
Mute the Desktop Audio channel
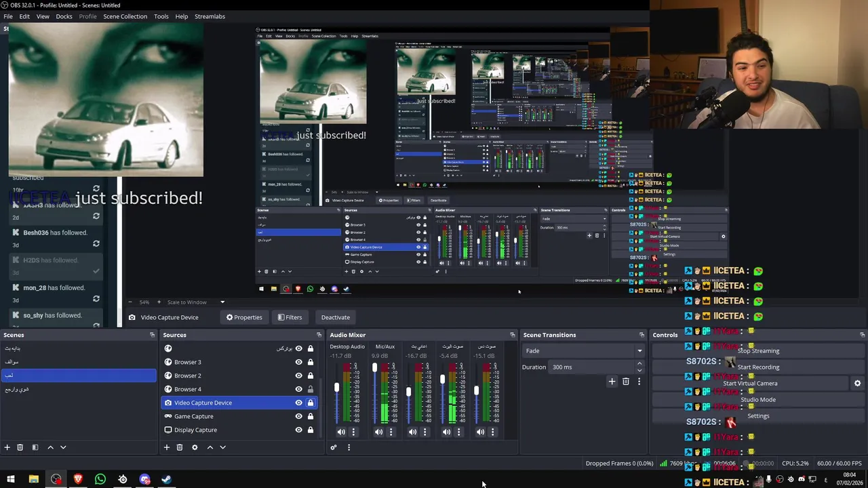(341, 432)
